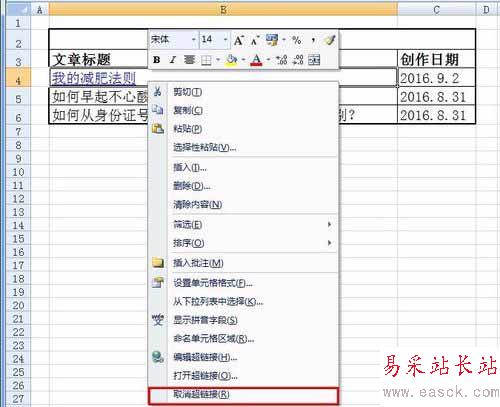Select date cell 2016.9.2
This screenshot has width=500, height=407.
tap(436, 78)
